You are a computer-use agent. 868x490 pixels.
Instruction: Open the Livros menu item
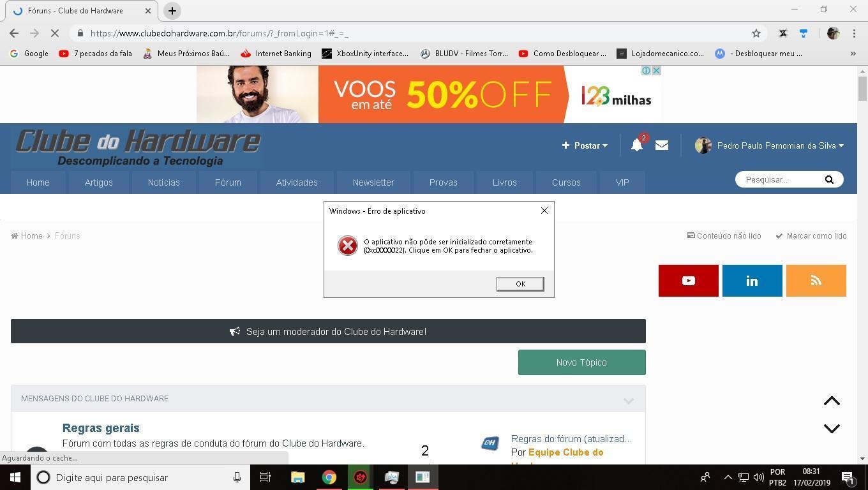click(505, 182)
